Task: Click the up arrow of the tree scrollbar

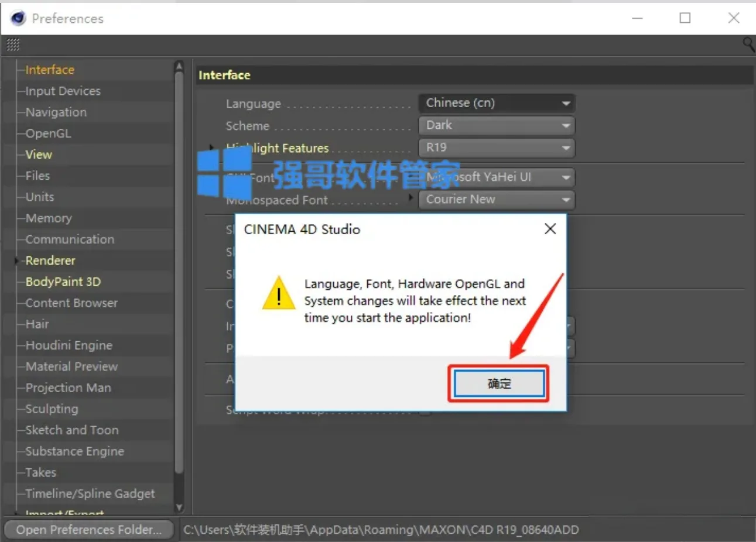Action: [x=179, y=66]
